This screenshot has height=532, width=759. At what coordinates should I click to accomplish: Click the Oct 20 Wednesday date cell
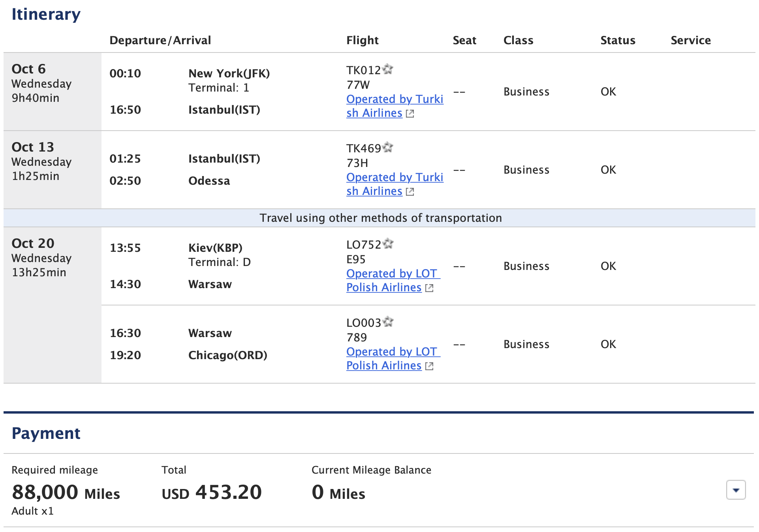point(53,305)
